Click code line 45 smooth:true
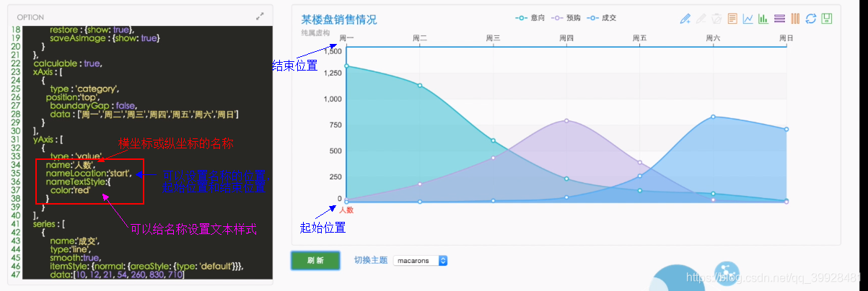Screen dimensions: 868x291 coord(74,257)
